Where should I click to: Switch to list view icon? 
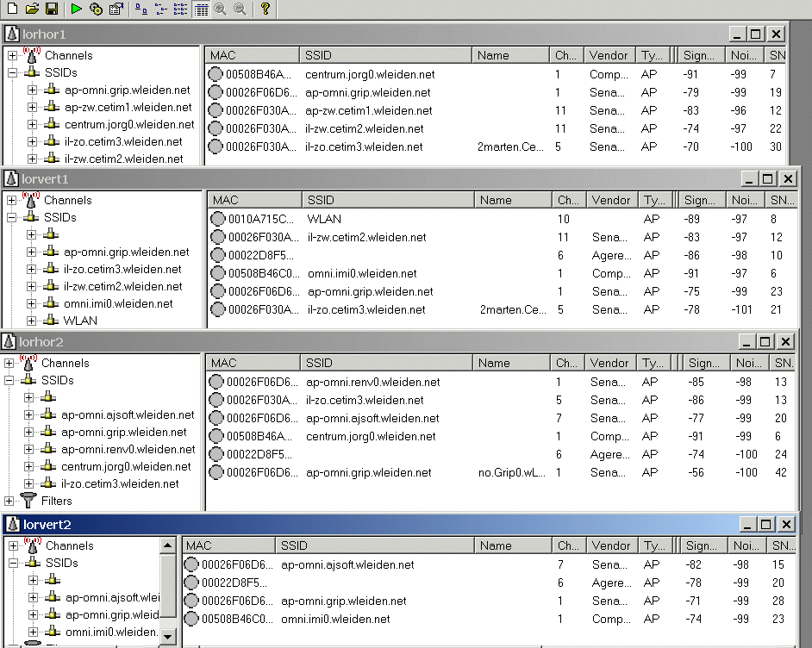[x=180, y=9]
